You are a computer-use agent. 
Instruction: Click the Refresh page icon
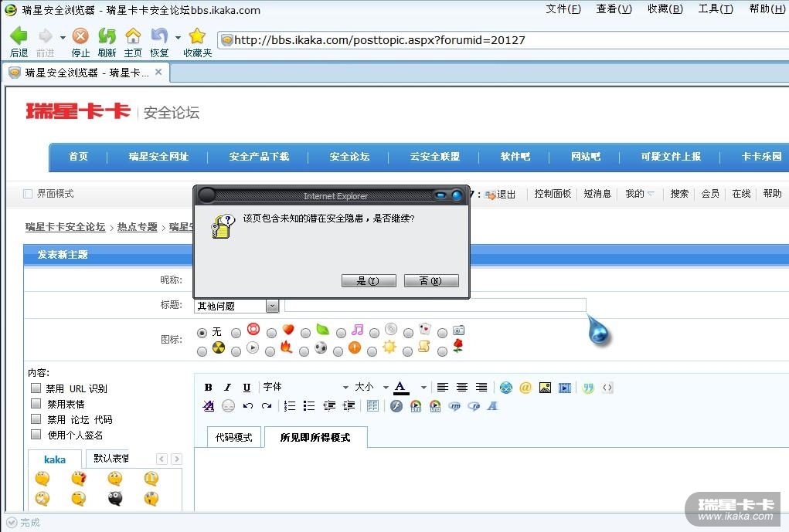click(x=107, y=36)
